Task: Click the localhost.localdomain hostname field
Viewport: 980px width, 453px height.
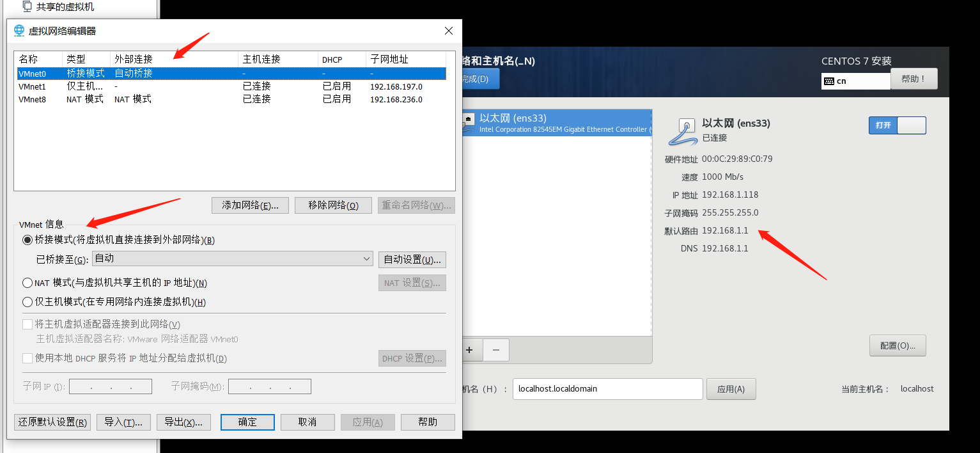Action: [607, 388]
